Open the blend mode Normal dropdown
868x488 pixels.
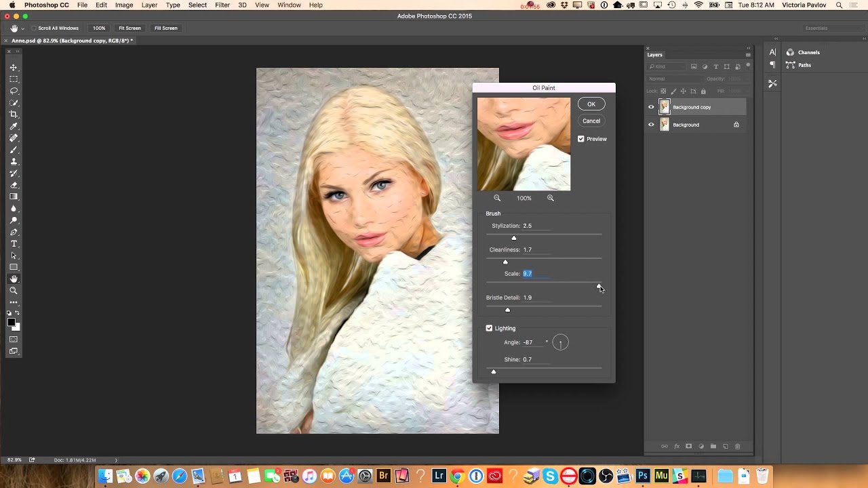pos(675,79)
